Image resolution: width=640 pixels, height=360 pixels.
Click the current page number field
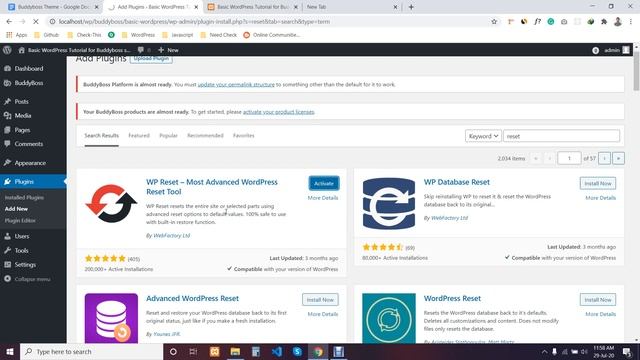(x=569, y=158)
